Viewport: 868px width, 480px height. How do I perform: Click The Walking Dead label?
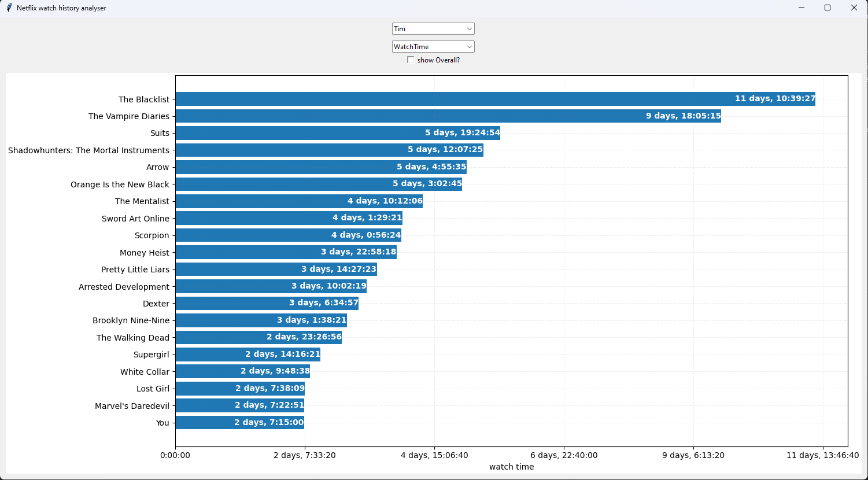coord(133,338)
